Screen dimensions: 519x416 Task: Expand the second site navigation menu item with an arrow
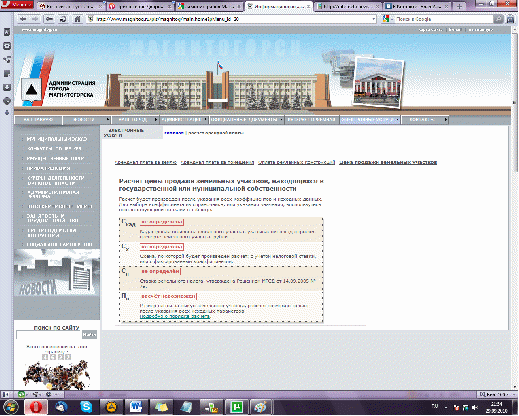pyautogui.click(x=86, y=119)
